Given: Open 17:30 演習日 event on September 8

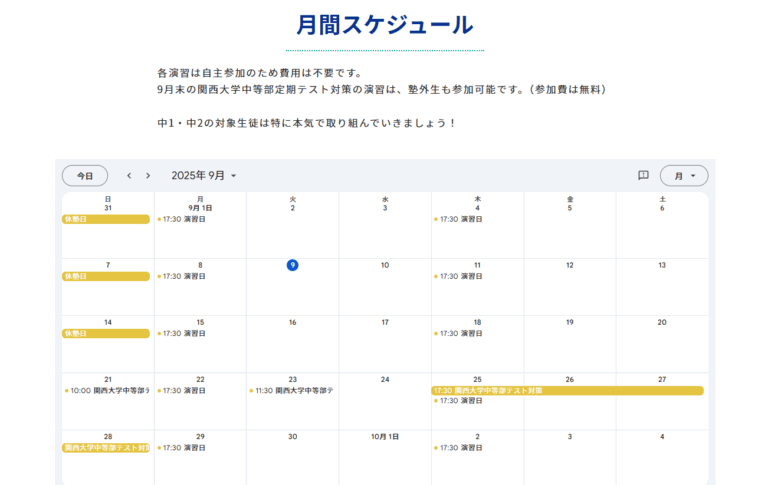Looking at the screenshot, I should [181, 276].
